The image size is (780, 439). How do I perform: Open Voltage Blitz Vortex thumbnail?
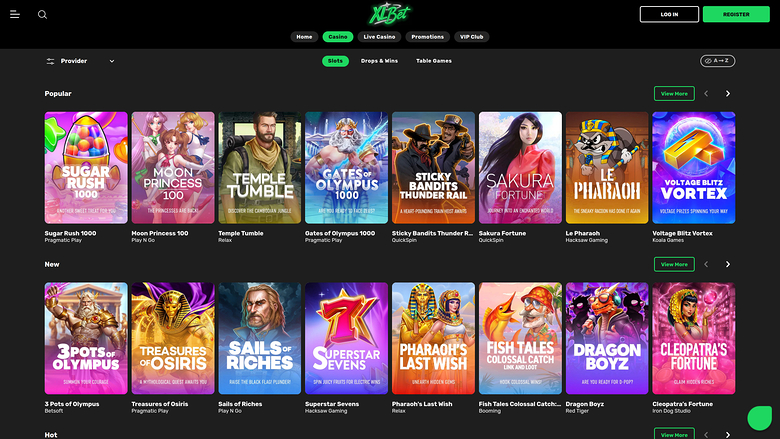coord(694,168)
